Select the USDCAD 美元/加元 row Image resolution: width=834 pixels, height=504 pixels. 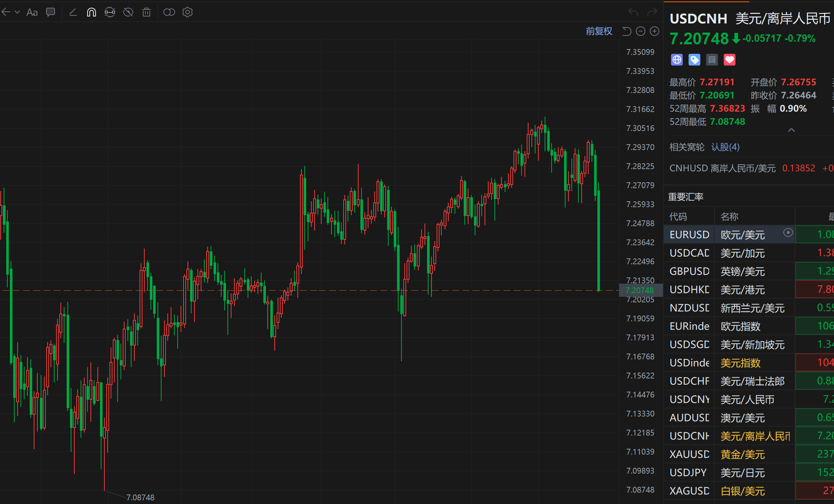pyautogui.click(x=749, y=253)
